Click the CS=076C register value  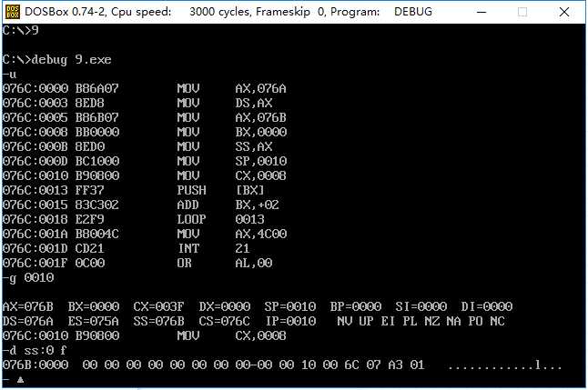pyautogui.click(x=224, y=321)
